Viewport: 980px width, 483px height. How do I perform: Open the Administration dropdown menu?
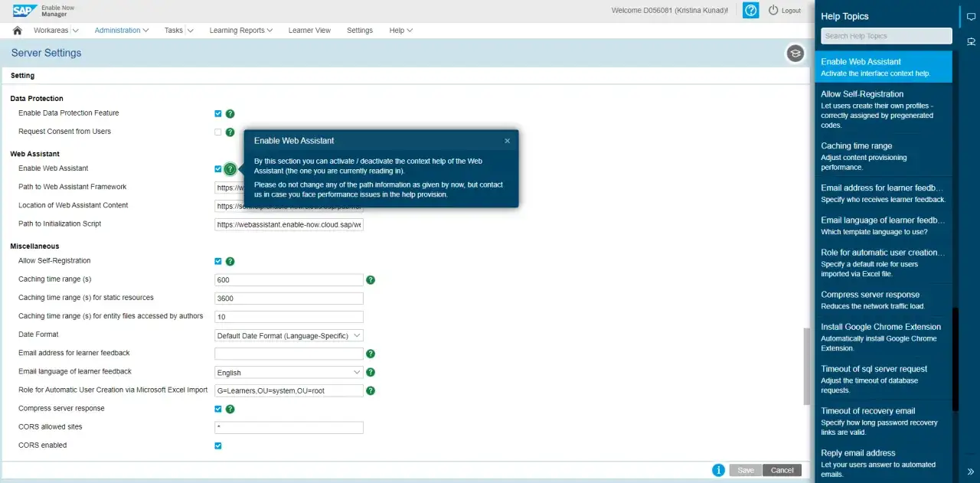coord(122,31)
